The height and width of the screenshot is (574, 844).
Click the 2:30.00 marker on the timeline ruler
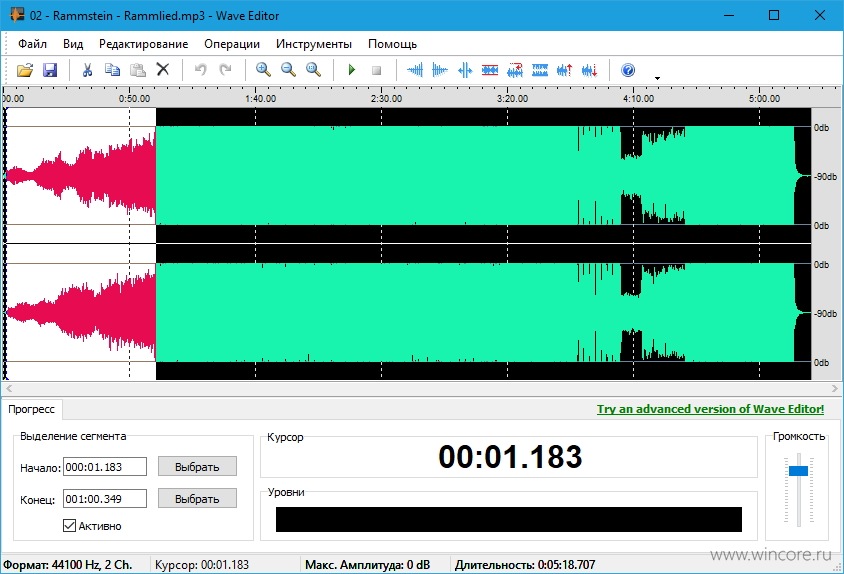[x=386, y=99]
